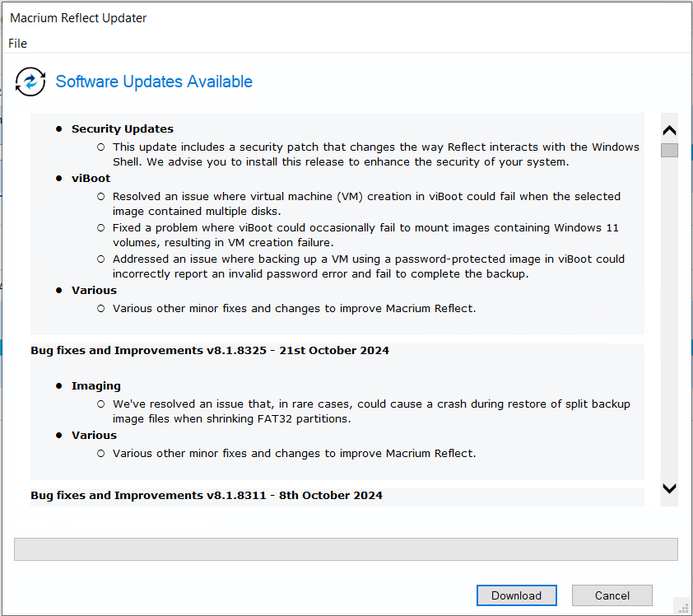The width and height of the screenshot is (693, 616).
Task: Click the Security Updates heading
Action: [x=123, y=128]
